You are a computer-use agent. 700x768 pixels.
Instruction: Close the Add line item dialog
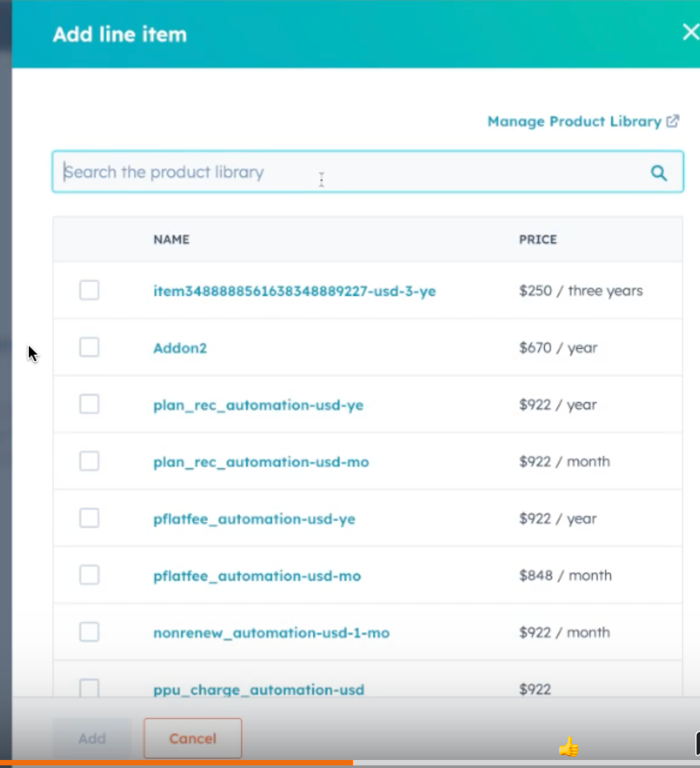tap(690, 33)
